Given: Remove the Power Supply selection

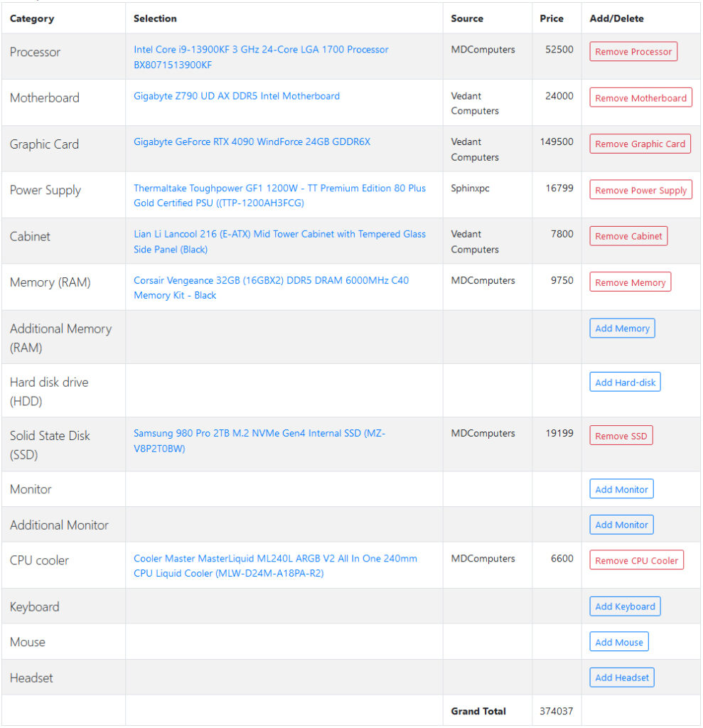Looking at the screenshot, I should click(640, 189).
